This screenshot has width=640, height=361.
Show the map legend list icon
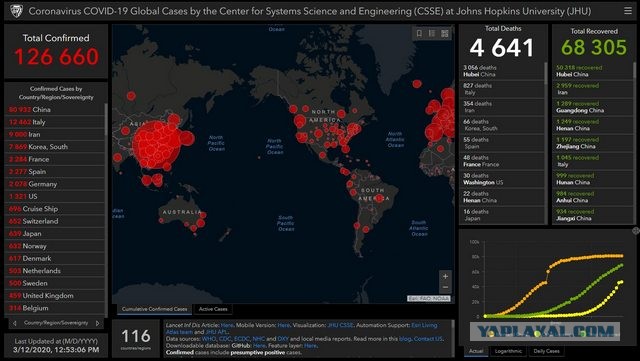click(432, 33)
